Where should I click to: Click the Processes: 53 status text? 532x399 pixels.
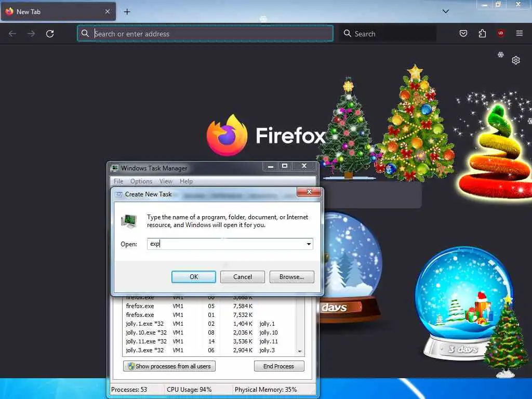129,390
